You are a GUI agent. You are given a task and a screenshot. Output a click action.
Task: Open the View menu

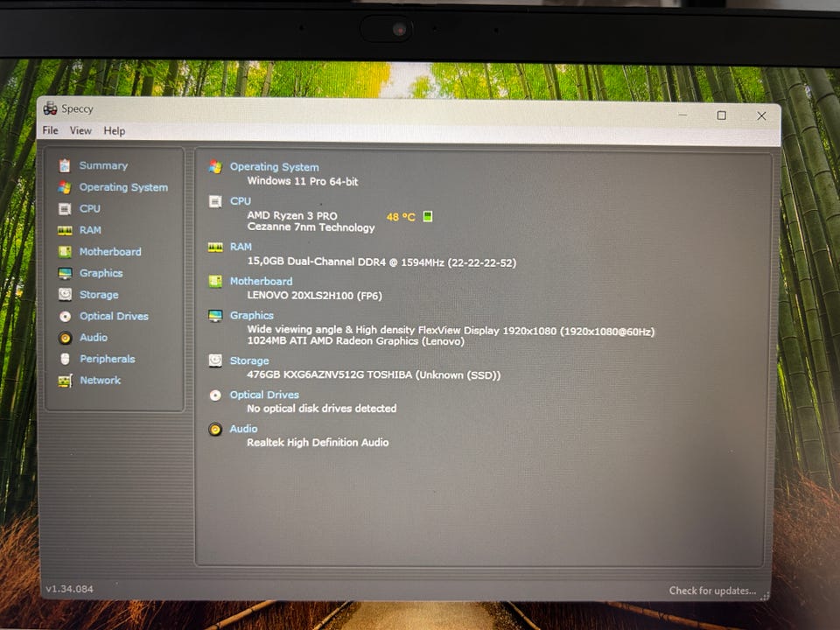[x=80, y=130]
